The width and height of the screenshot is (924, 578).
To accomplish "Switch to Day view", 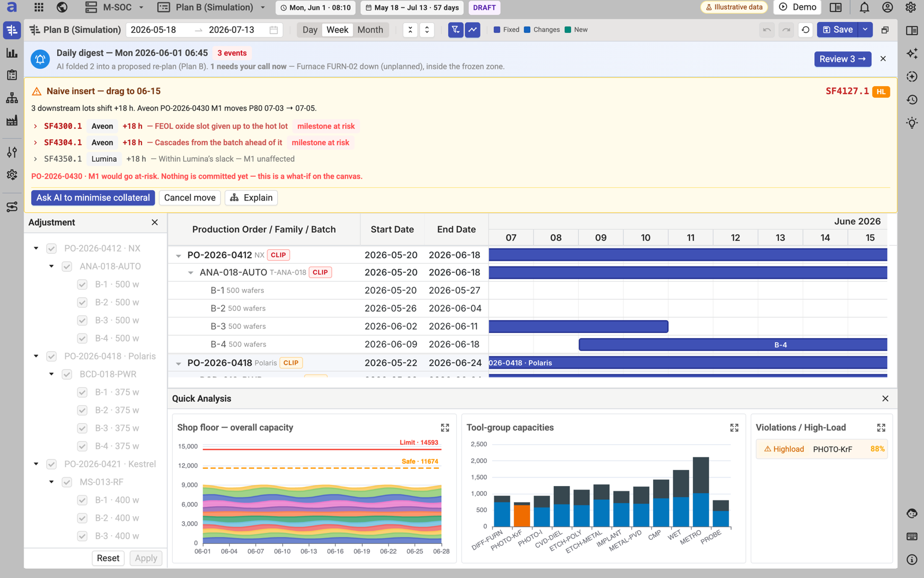I will (x=310, y=30).
